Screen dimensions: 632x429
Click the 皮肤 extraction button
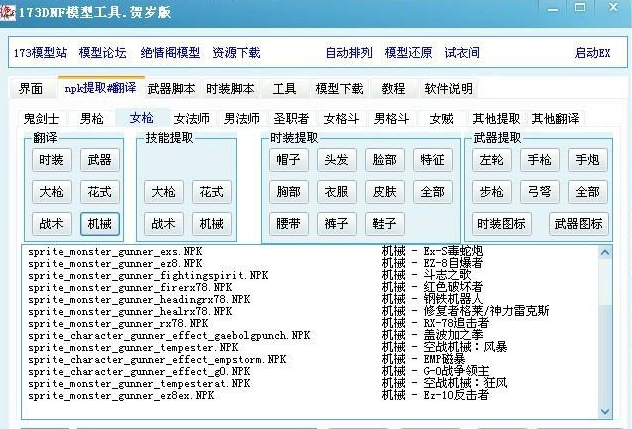[x=384, y=191]
